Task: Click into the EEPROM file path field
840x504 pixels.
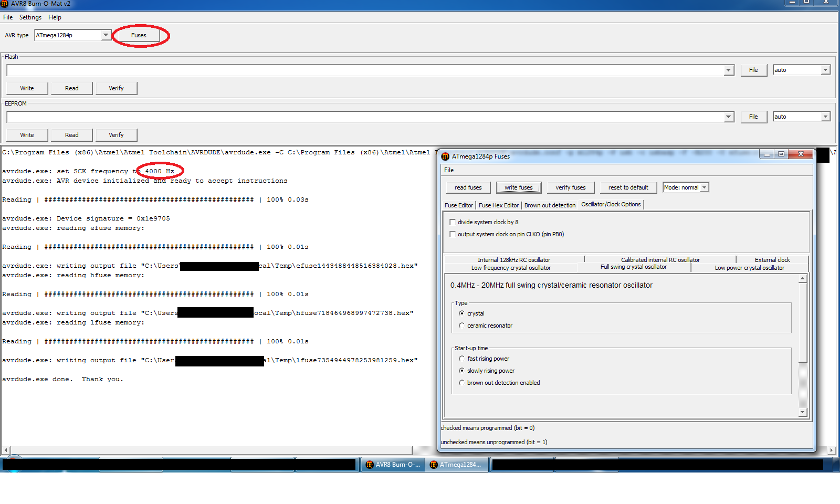Action: point(365,117)
